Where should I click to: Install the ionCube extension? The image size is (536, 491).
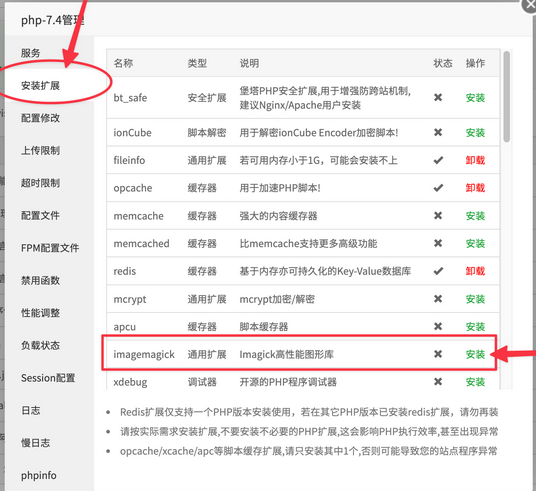[475, 133]
